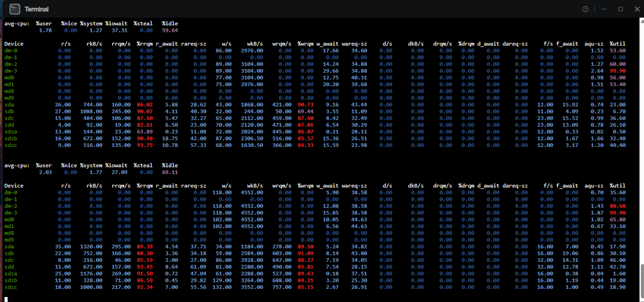Select the %idle value 59.64
The height and width of the screenshot is (302, 644).
170,30
